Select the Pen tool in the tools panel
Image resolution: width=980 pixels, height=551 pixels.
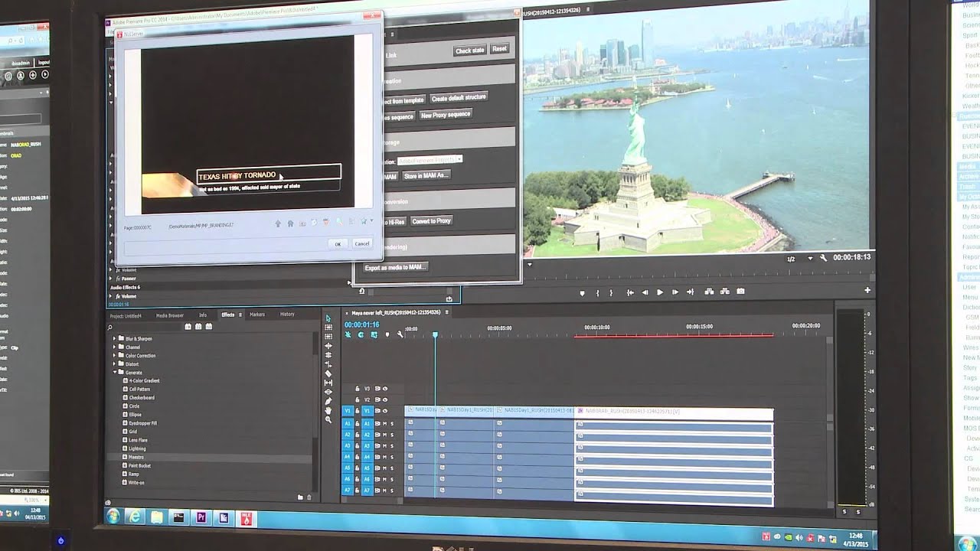click(328, 401)
